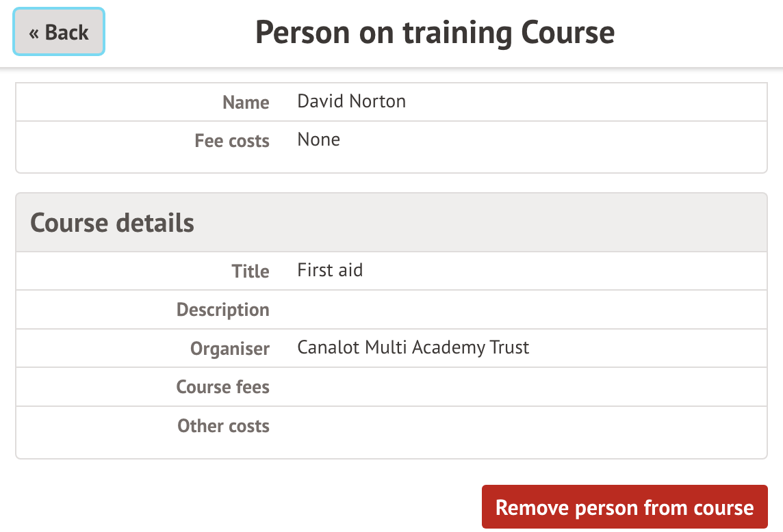Select the Other costs label
Image resolution: width=783 pixels, height=532 pixels.
(x=223, y=426)
